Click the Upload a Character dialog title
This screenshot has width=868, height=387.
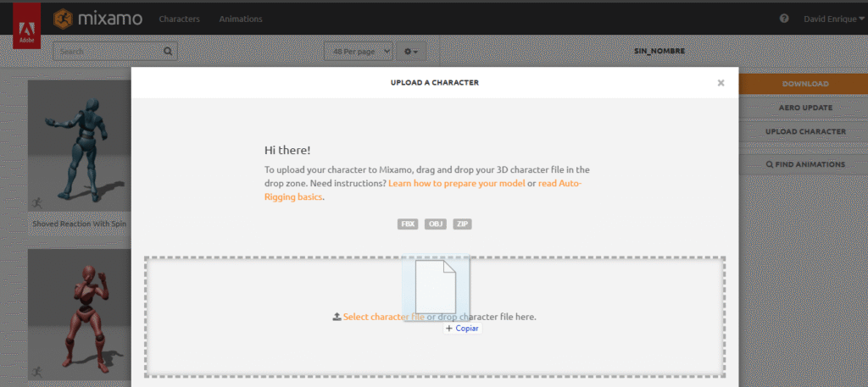(x=435, y=83)
